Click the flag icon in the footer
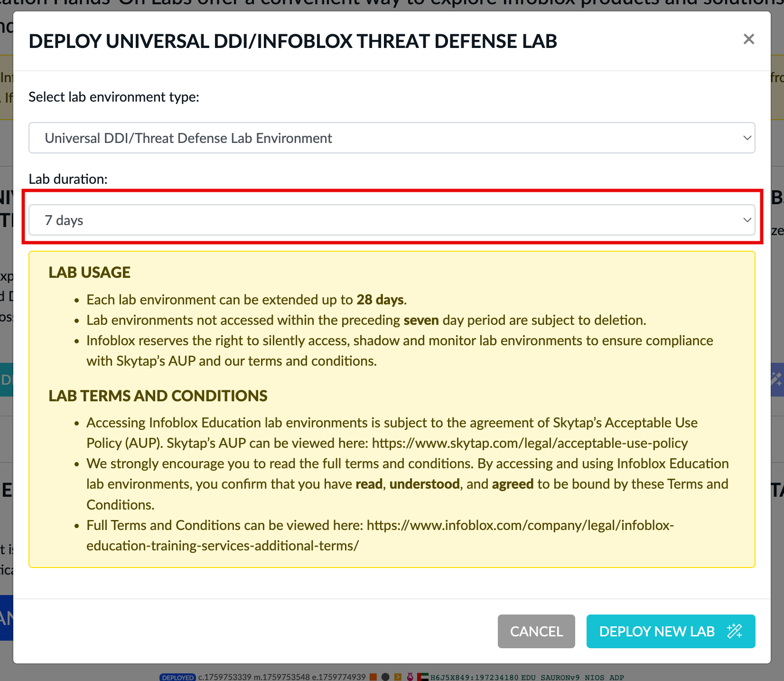 [423, 677]
